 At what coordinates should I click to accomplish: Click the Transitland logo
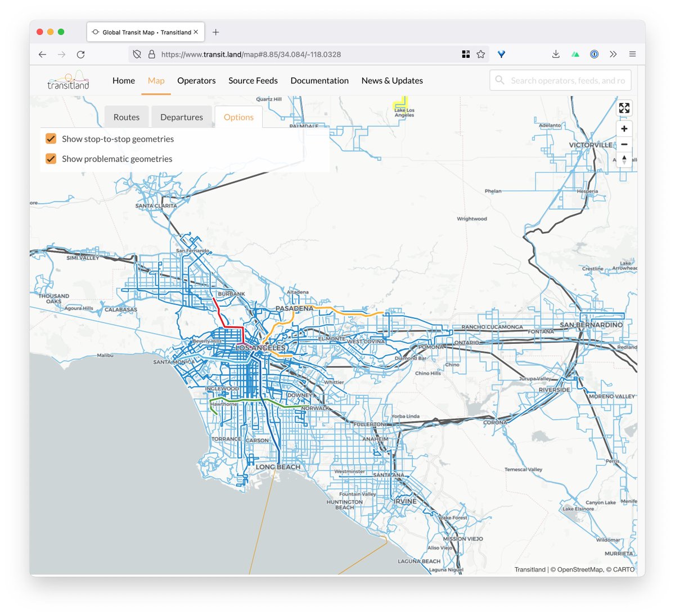pyautogui.click(x=68, y=80)
